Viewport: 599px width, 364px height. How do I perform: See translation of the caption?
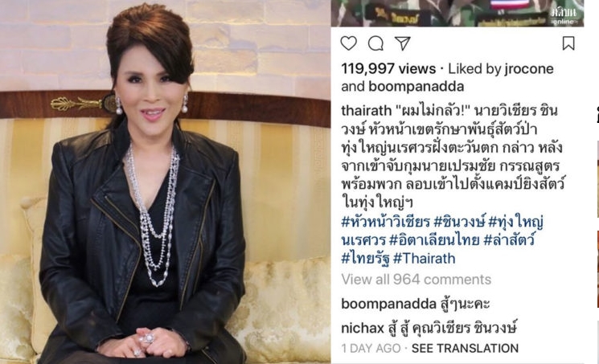pyautogui.click(x=465, y=349)
